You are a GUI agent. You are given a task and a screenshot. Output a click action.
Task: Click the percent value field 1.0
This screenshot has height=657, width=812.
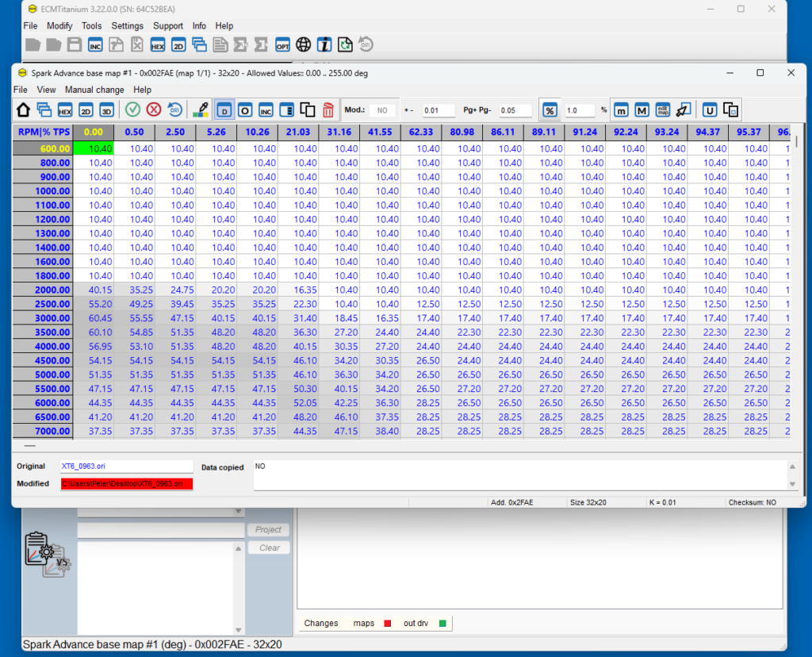[580, 110]
